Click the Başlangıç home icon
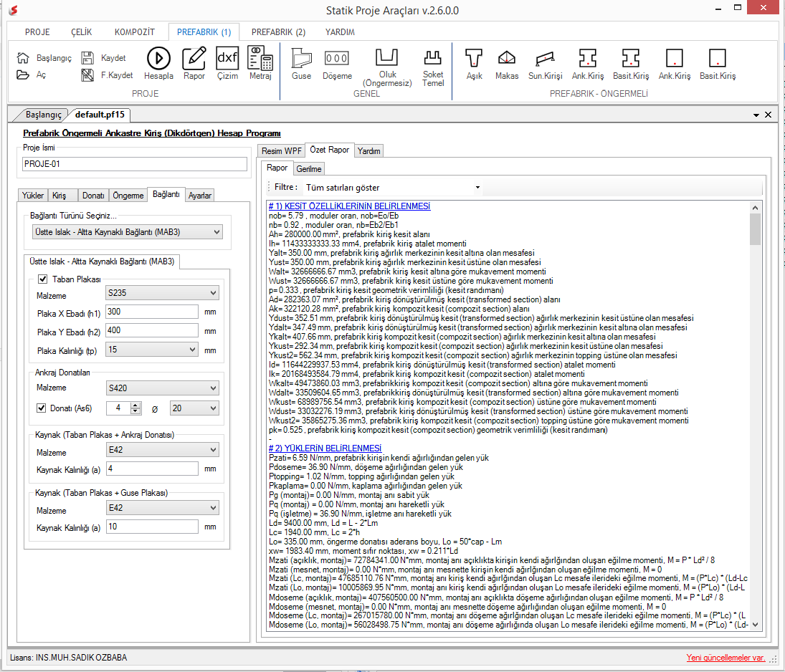 23,57
